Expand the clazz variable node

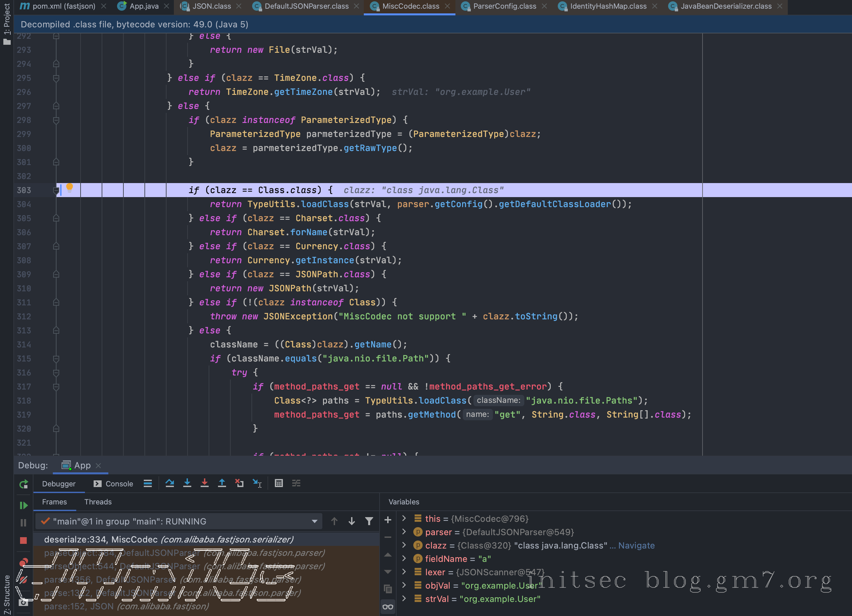tap(404, 545)
